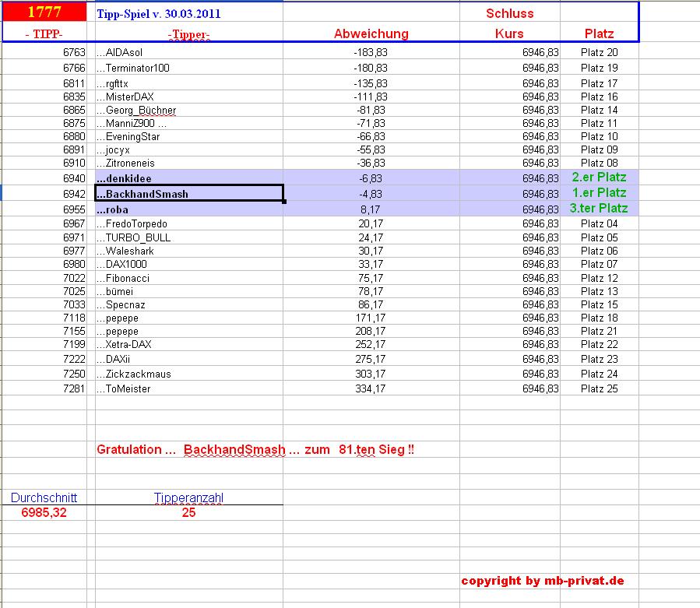Image resolution: width=700 pixels, height=608 pixels.
Task: Select the bold '...roba' cell
Action: [189, 209]
